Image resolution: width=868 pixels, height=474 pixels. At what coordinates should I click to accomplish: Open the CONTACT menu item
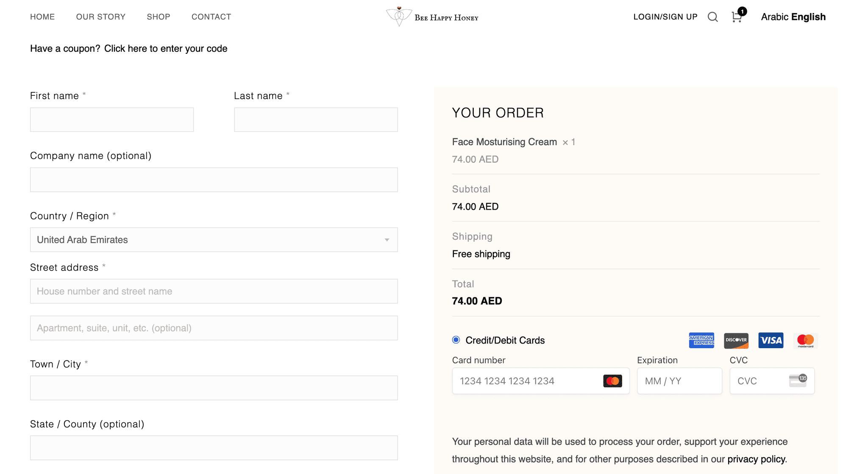(211, 17)
